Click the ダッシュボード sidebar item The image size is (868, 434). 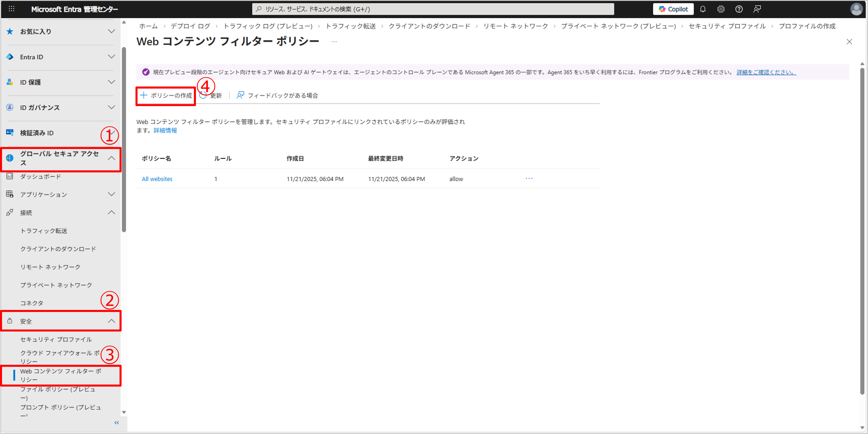point(40,177)
